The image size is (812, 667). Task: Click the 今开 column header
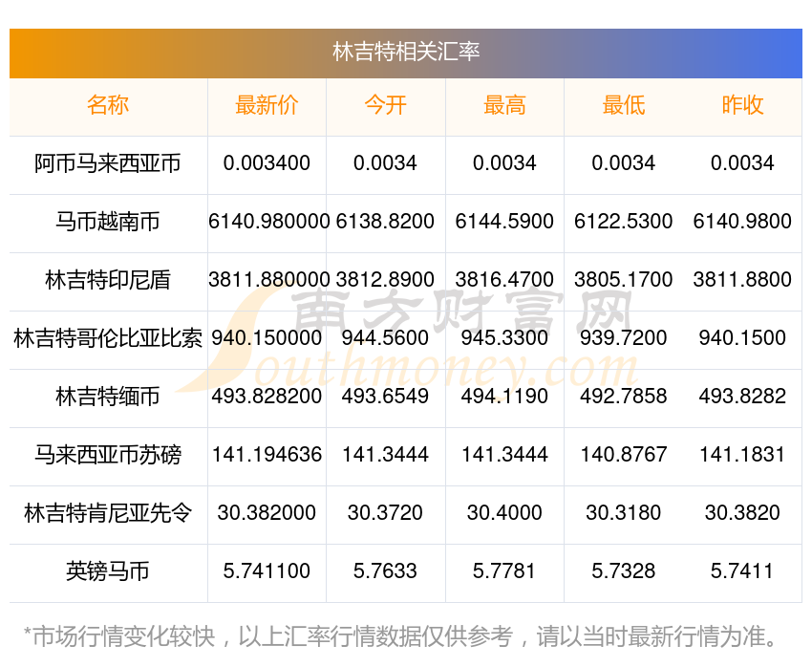coord(385,105)
